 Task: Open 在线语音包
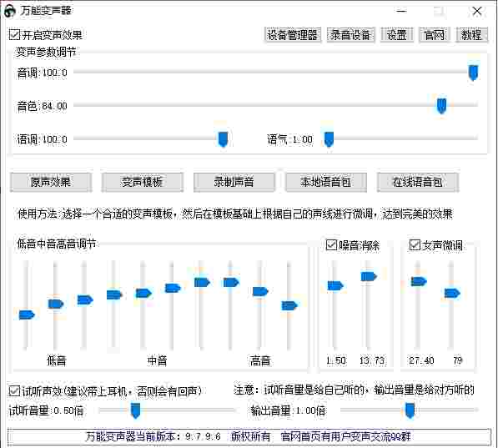tap(418, 182)
